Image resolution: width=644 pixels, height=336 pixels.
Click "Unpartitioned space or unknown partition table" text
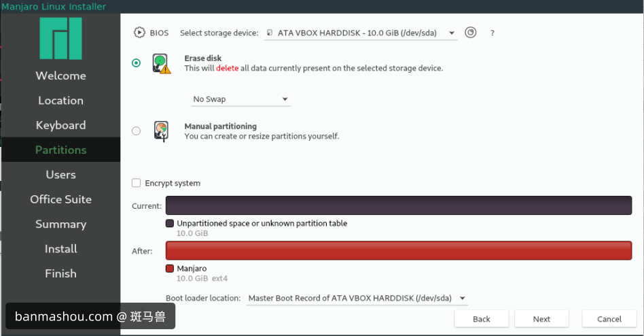[262, 223]
